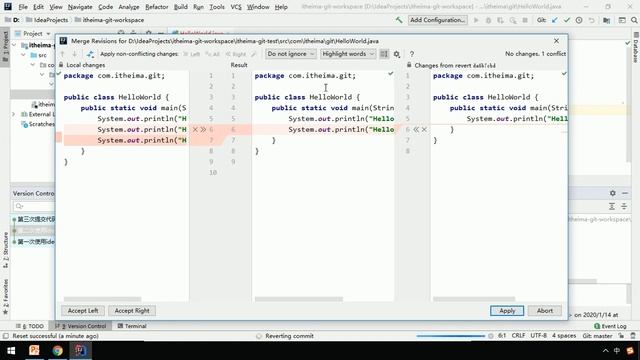Viewport: 640px width, 360px height.
Task: Click the Version Control log search field
Action: [35, 206]
